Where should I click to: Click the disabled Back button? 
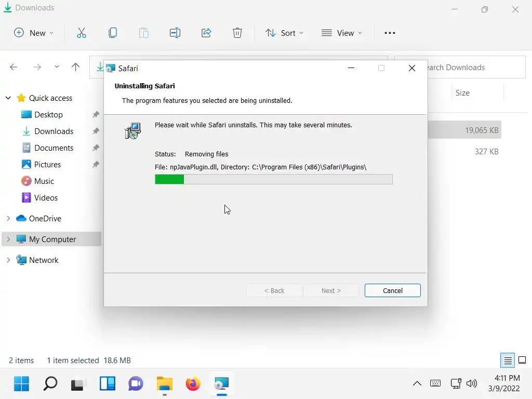pos(274,290)
